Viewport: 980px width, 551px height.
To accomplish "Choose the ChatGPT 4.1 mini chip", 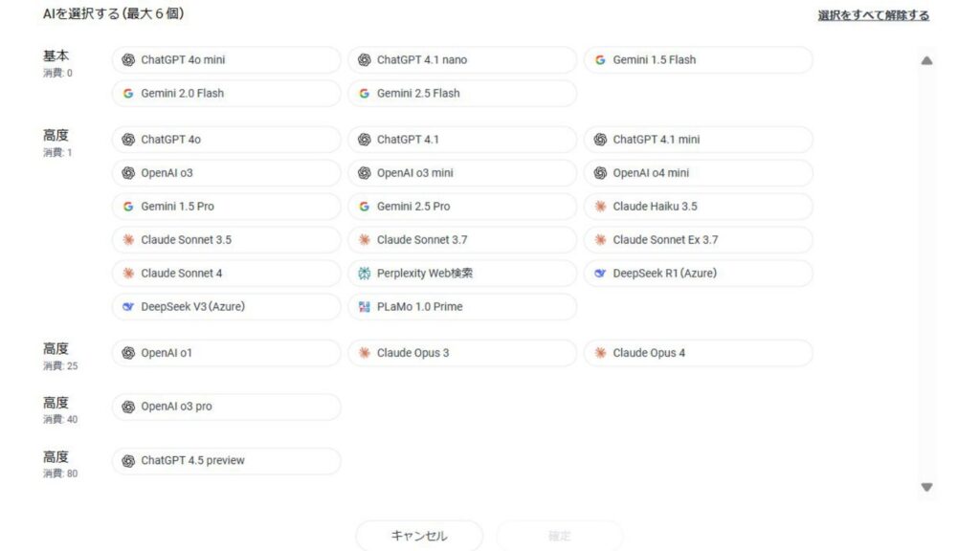I will pyautogui.click(x=698, y=140).
